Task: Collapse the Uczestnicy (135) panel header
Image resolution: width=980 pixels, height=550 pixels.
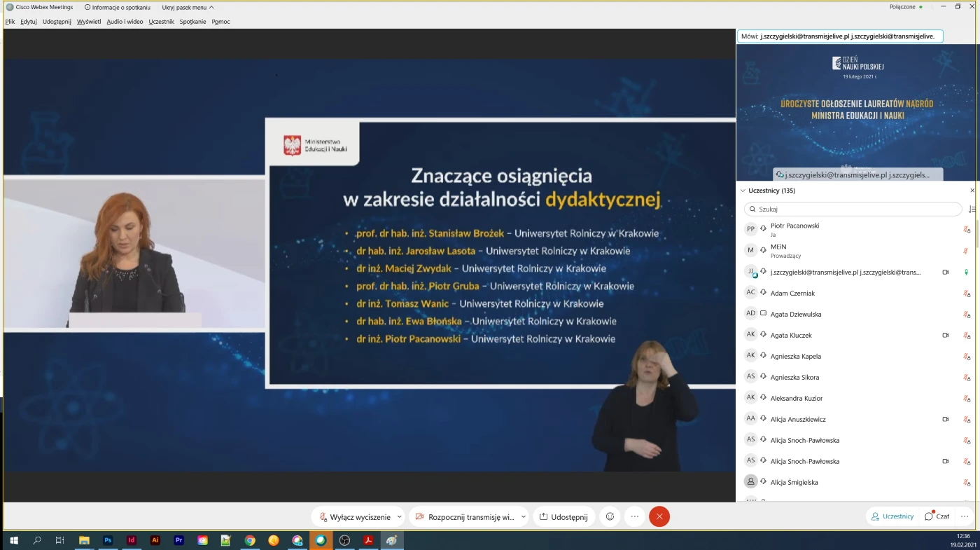Action: [768, 191]
